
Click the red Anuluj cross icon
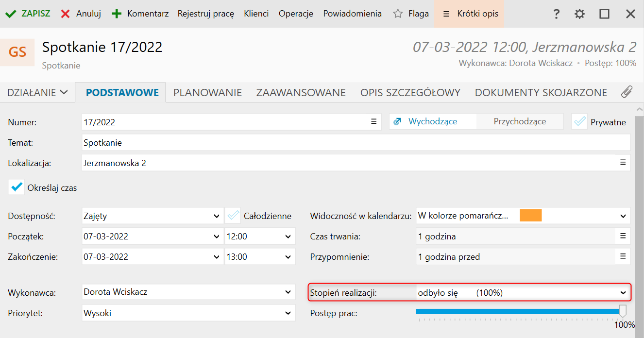[66, 14]
